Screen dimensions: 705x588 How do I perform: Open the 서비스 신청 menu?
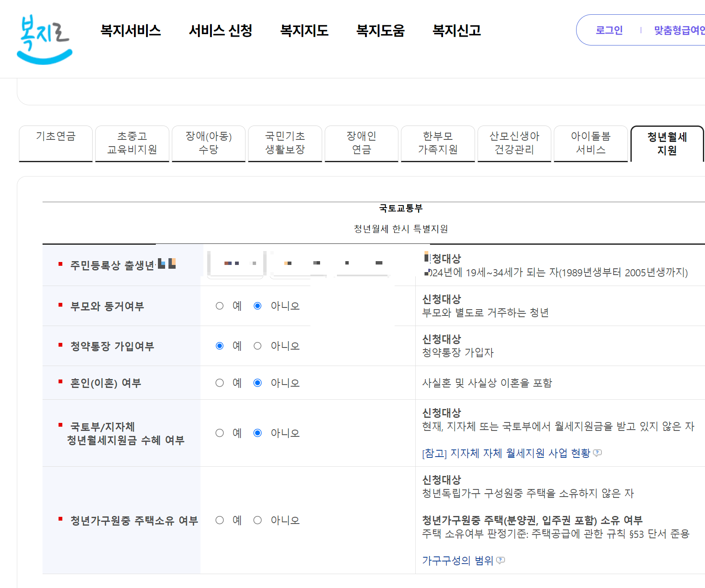click(x=220, y=30)
